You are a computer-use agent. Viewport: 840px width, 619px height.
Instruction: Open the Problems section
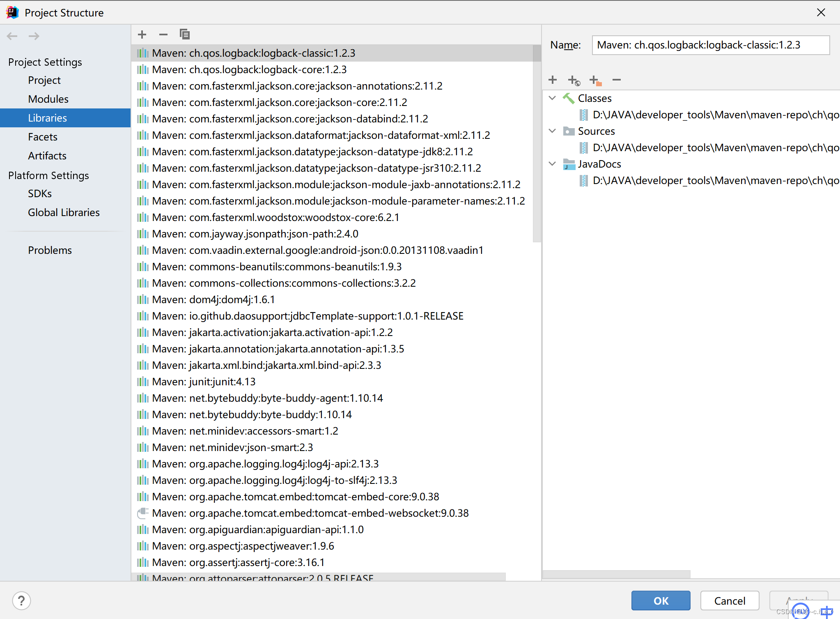pos(50,250)
